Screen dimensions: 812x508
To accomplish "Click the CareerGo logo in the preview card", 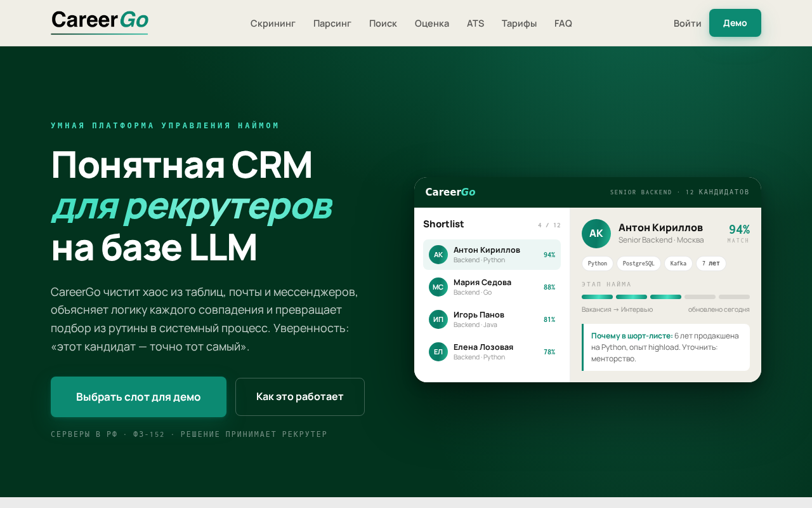I will tap(450, 192).
